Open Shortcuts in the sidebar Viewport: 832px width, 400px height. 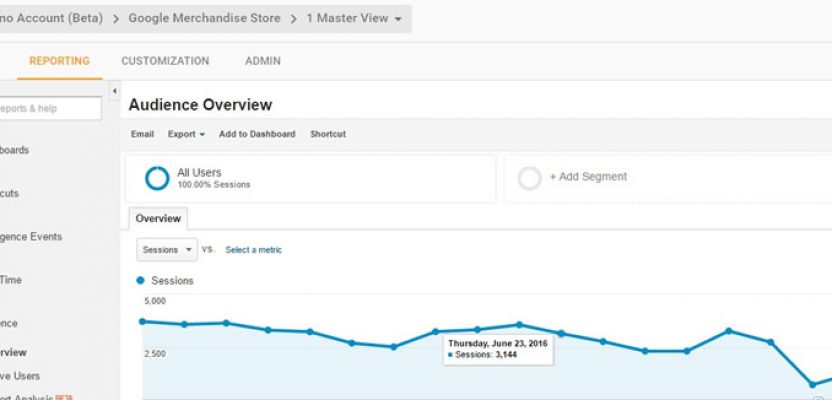click(x=10, y=194)
